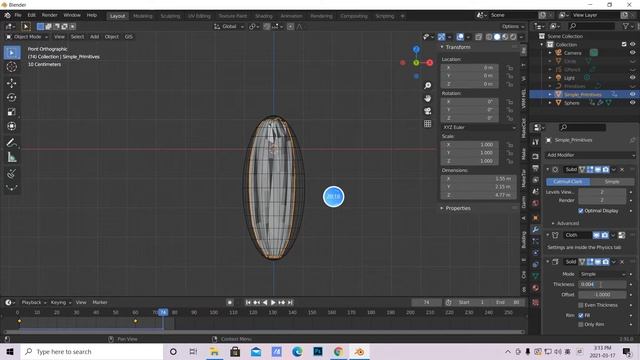Click the Solidify Offset slider field
The image size is (640, 360).
click(x=602, y=295)
